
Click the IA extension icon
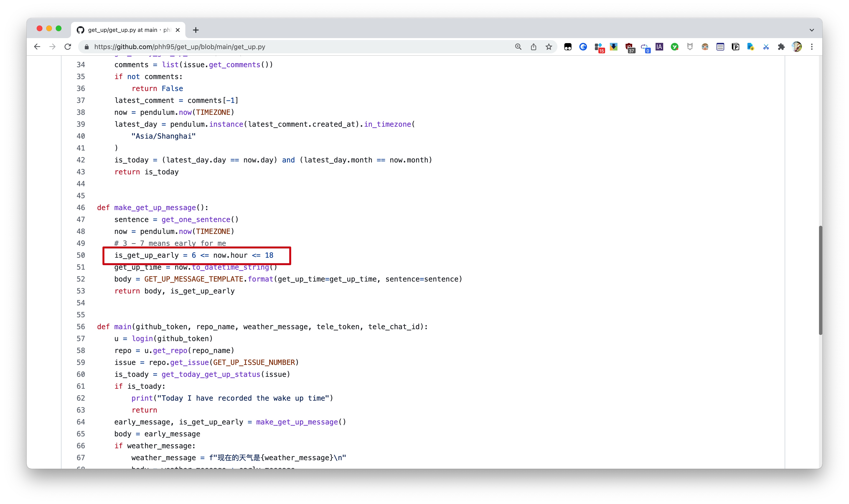659,47
